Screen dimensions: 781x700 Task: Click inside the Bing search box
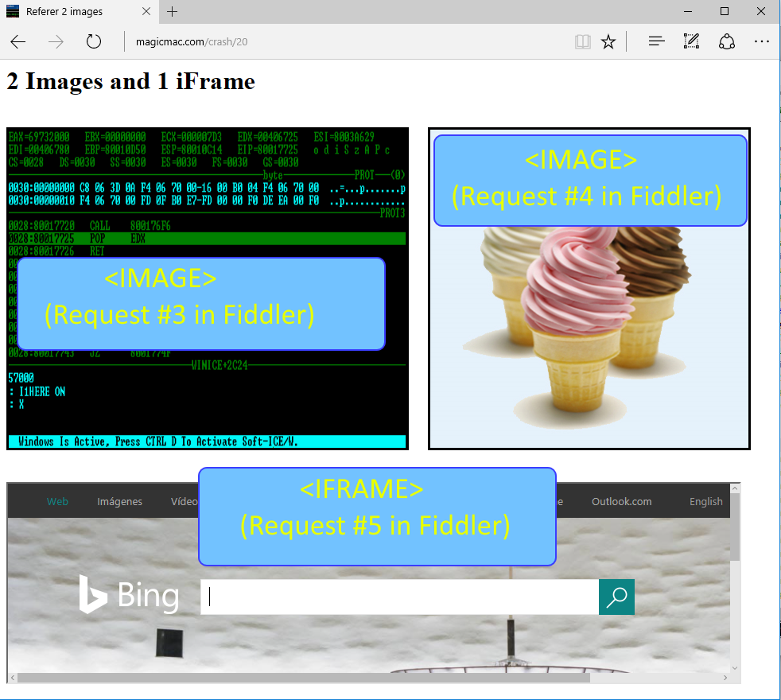[398, 597]
